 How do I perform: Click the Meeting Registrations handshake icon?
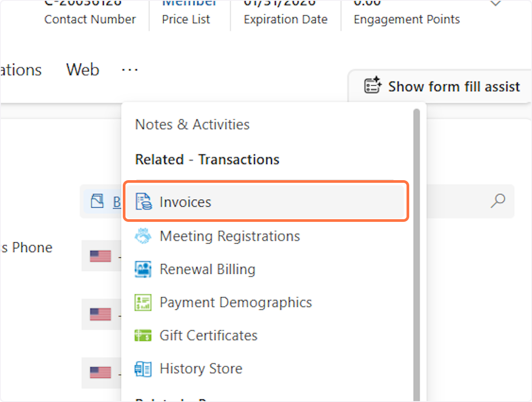coord(143,236)
